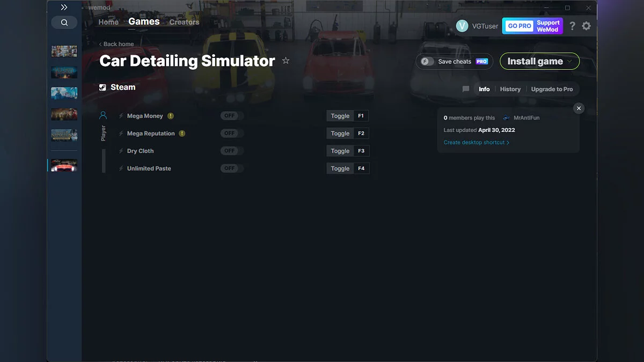Open search in the left sidebar
This screenshot has width=644, height=362.
point(64,22)
